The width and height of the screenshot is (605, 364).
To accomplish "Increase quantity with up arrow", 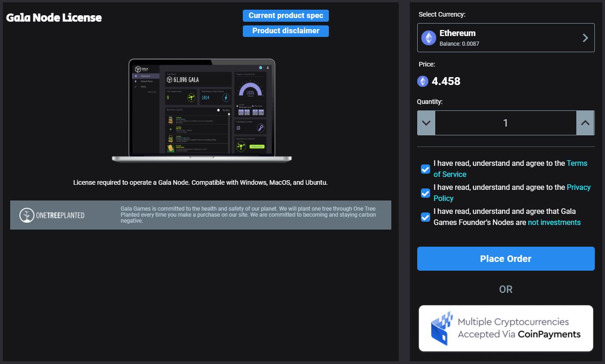I will 585,123.
